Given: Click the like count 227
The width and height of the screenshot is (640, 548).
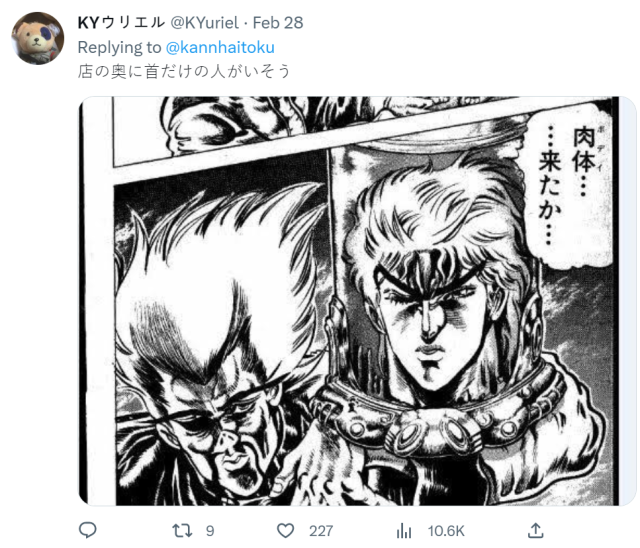Looking at the screenshot, I should click(321, 531).
